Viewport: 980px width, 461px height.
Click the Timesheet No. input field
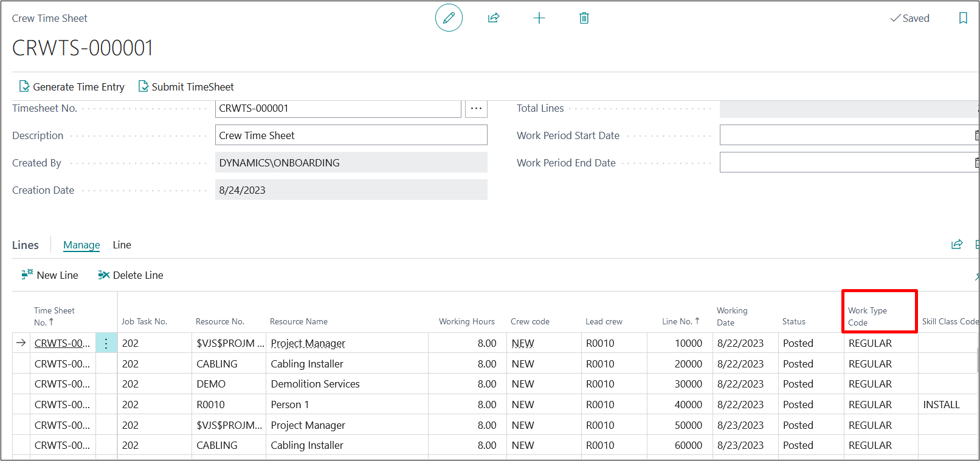tap(338, 108)
